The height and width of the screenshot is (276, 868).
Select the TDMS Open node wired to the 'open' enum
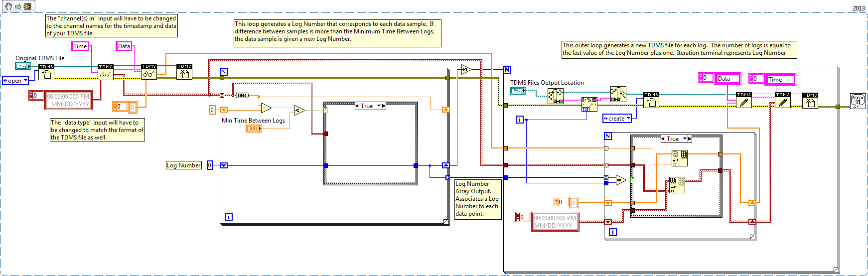click(x=46, y=72)
